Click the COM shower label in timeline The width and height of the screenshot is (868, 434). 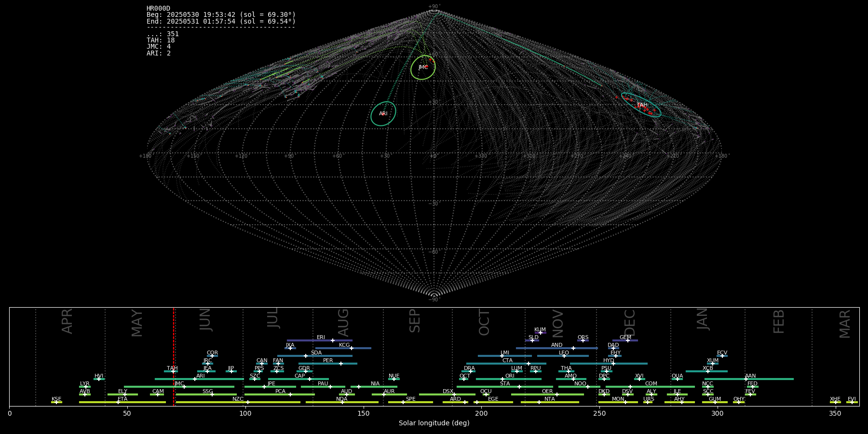pos(651,384)
